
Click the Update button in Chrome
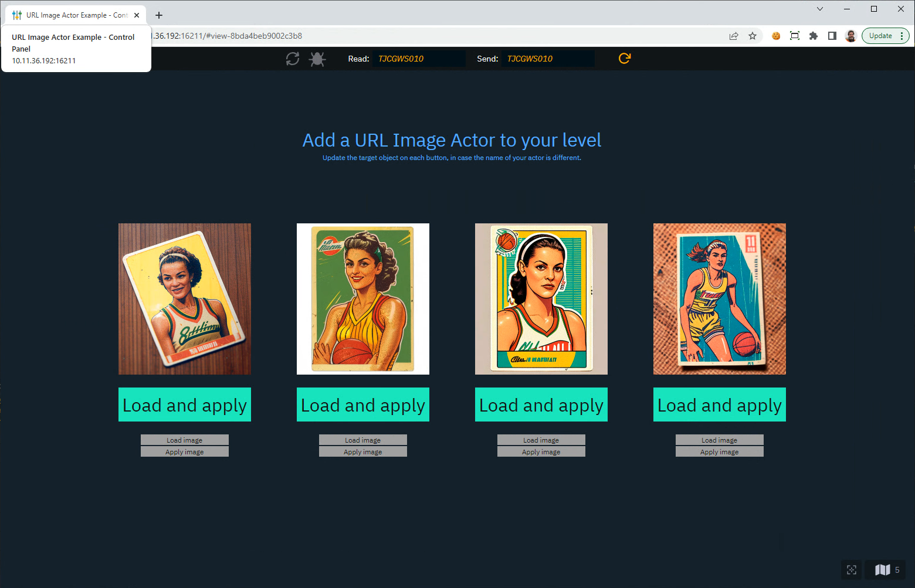click(x=880, y=36)
